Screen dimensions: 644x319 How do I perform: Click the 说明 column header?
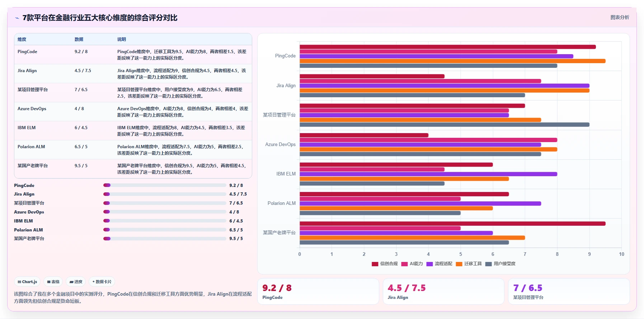coord(122,39)
